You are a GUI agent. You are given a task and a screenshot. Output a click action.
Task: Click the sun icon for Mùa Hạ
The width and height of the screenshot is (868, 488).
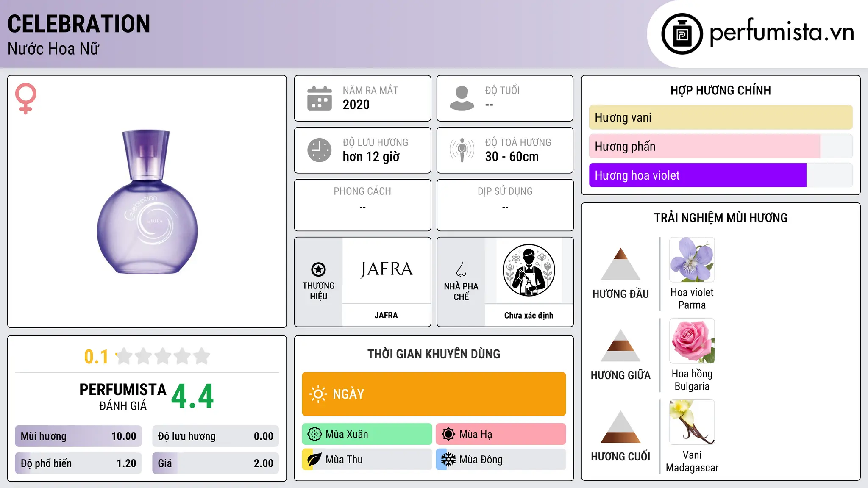pyautogui.click(x=448, y=434)
